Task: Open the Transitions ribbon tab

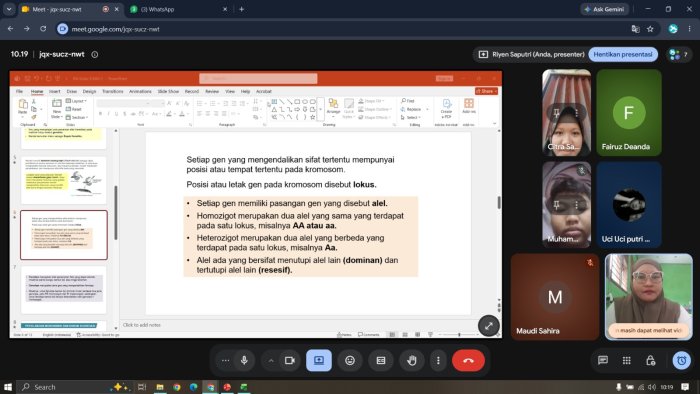Action: click(x=112, y=91)
